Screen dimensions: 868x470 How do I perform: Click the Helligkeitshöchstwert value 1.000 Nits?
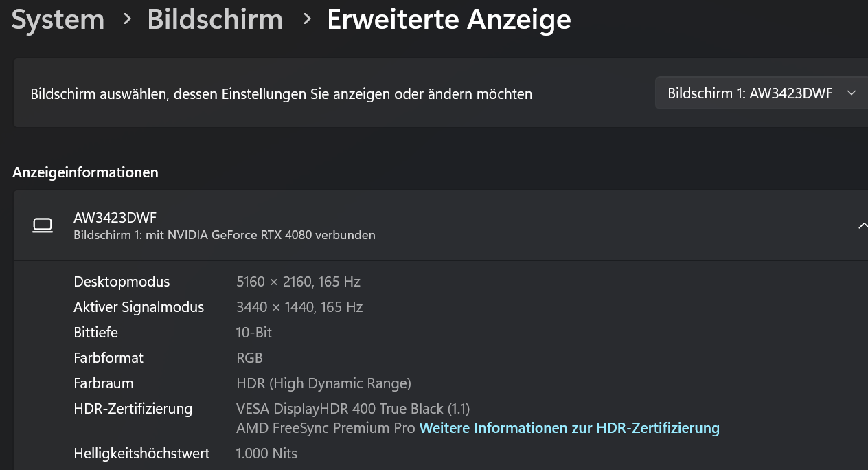point(266,454)
